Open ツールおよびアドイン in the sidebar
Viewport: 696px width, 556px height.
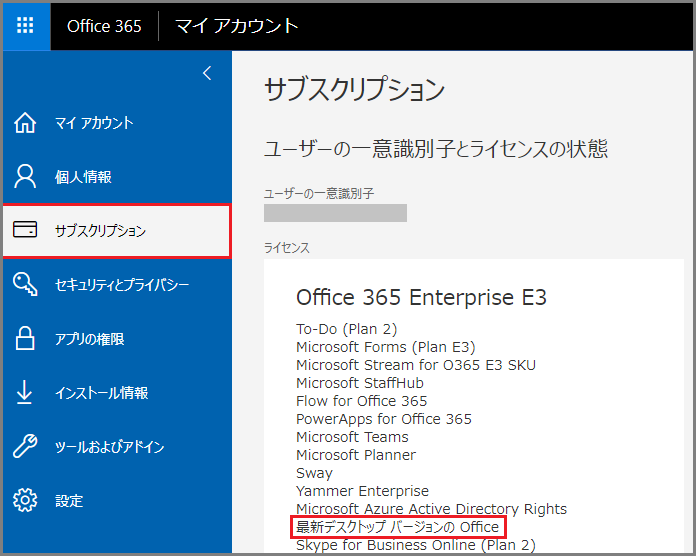point(110,446)
